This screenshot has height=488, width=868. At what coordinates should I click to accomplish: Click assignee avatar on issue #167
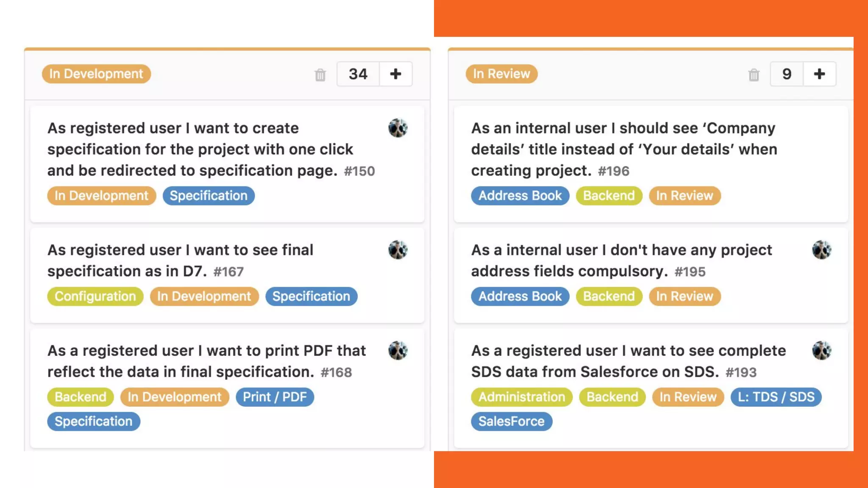[x=398, y=250]
